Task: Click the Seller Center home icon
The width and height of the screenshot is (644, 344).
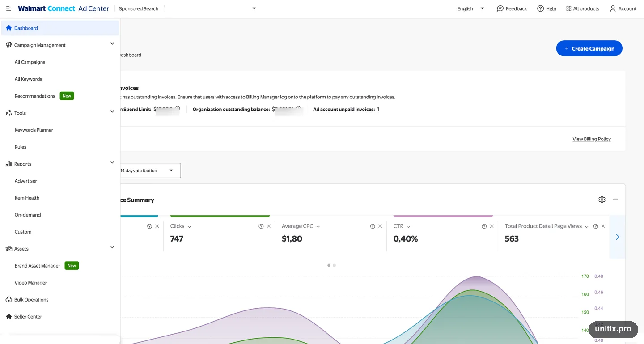Action: (8, 317)
